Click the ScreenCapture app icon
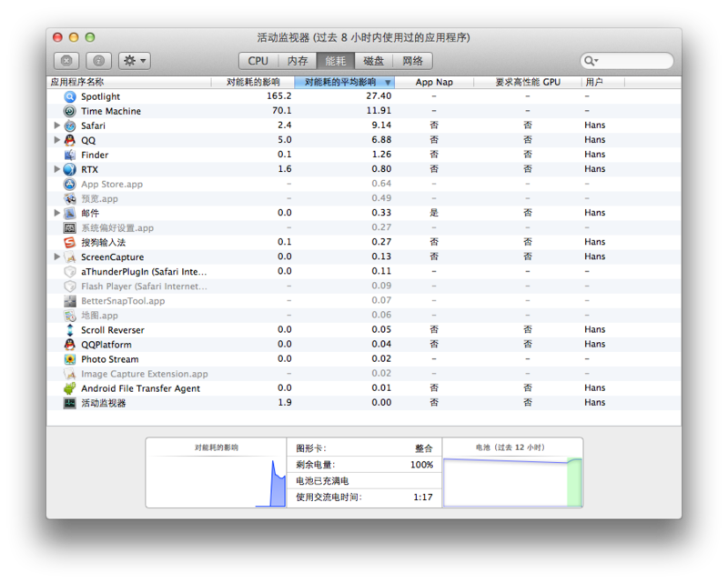 pyautogui.click(x=70, y=257)
